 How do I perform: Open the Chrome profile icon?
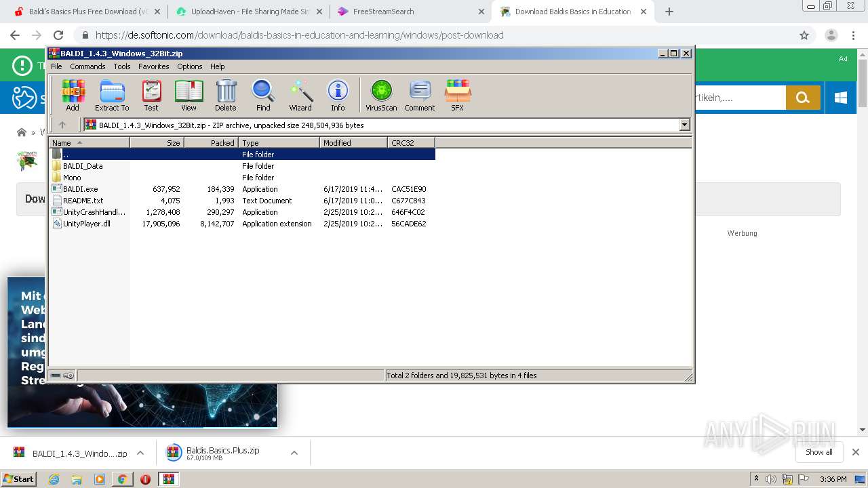(x=831, y=35)
